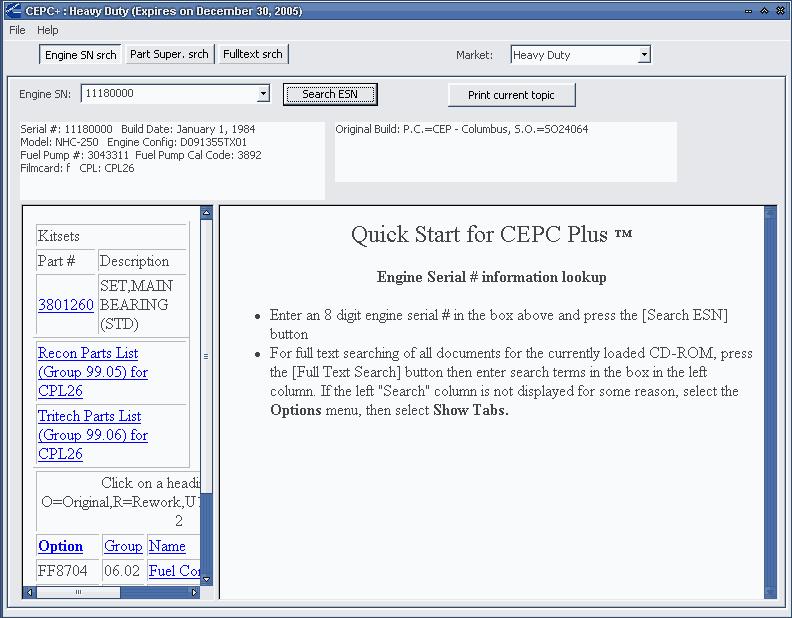The height and width of the screenshot is (618, 792).
Task: Click Engine Serial # information lookup heading
Action: 491,277
